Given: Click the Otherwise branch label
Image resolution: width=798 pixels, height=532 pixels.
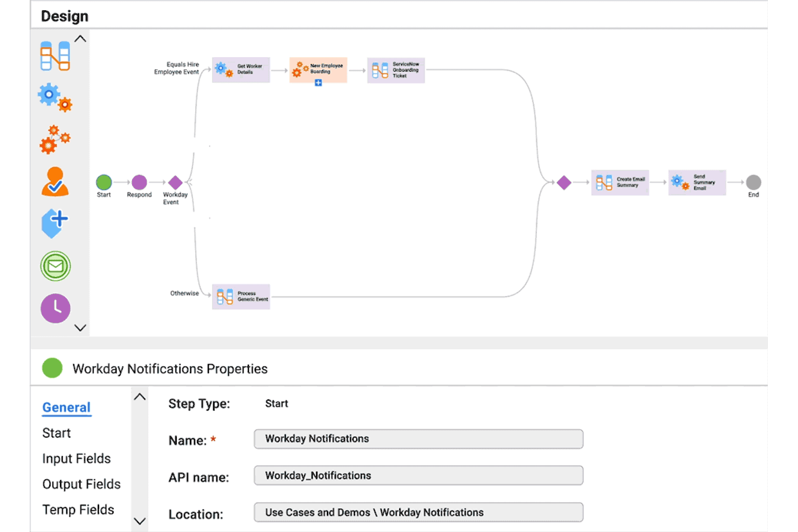Looking at the screenshot, I should (184, 293).
